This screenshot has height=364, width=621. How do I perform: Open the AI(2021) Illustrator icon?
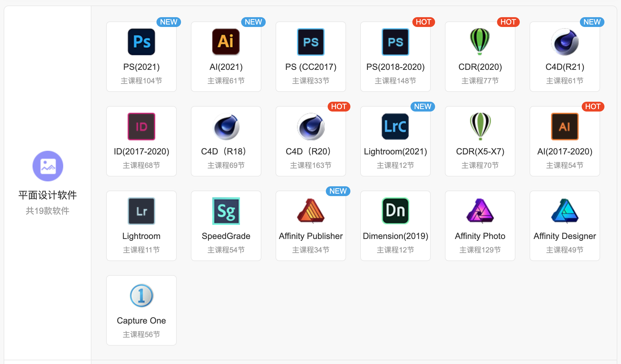pos(226,42)
